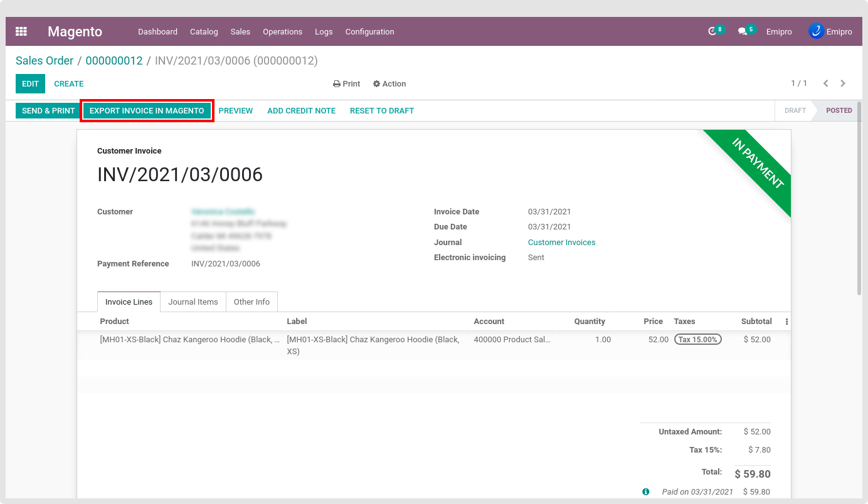Click the vertical page scrollbar

click(x=859, y=199)
